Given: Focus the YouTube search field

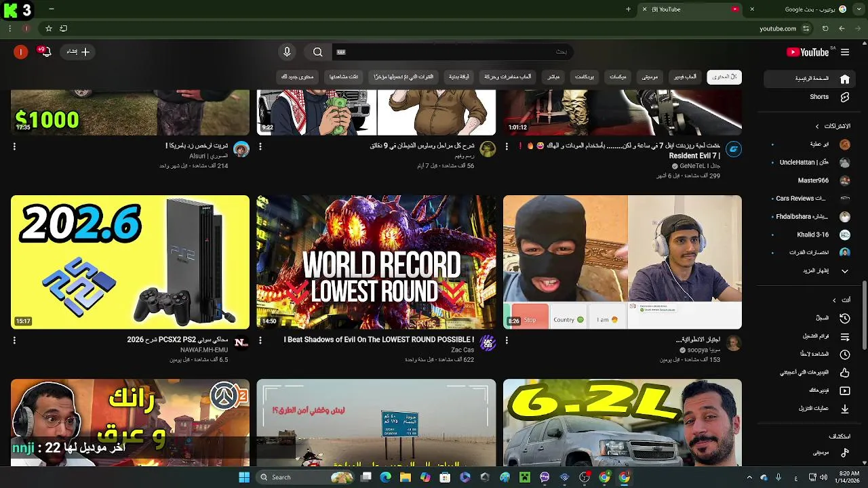Looking at the screenshot, I should (452, 52).
